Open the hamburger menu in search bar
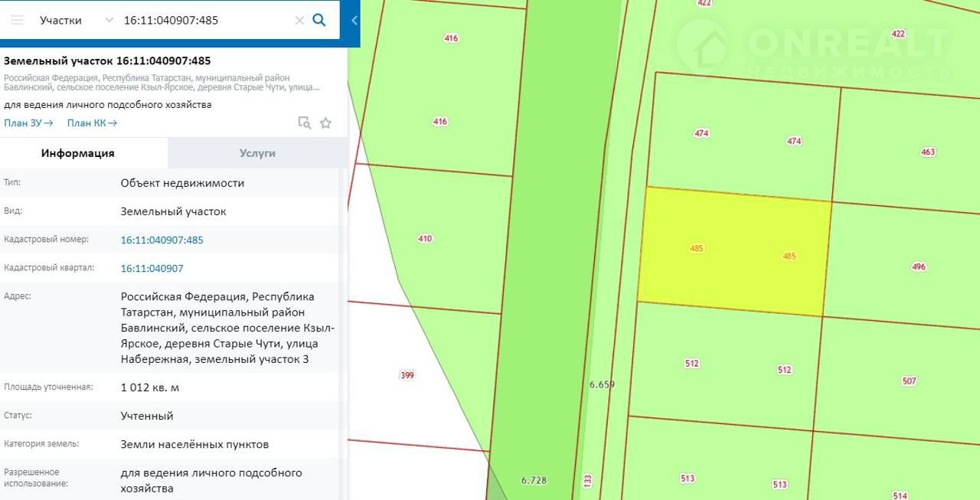Image resolution: width=980 pixels, height=500 pixels. click(x=17, y=20)
